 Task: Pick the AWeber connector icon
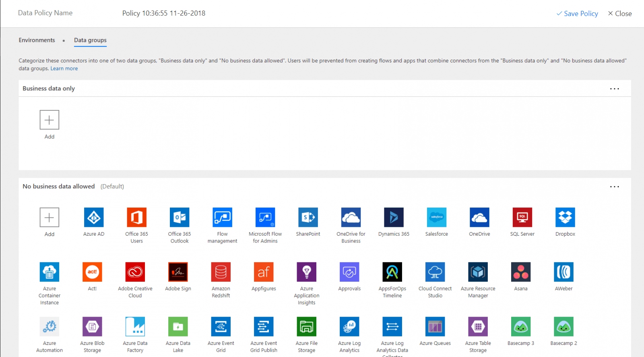(563, 272)
